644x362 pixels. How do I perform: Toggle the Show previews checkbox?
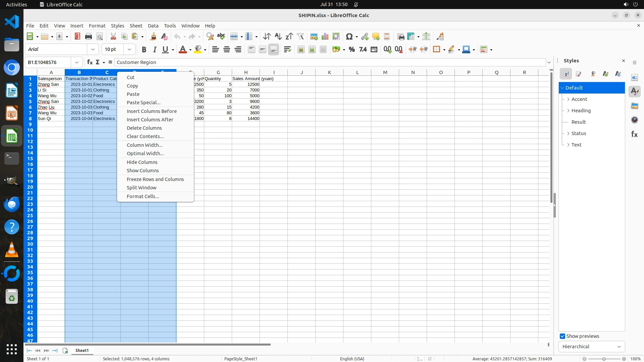562,336
